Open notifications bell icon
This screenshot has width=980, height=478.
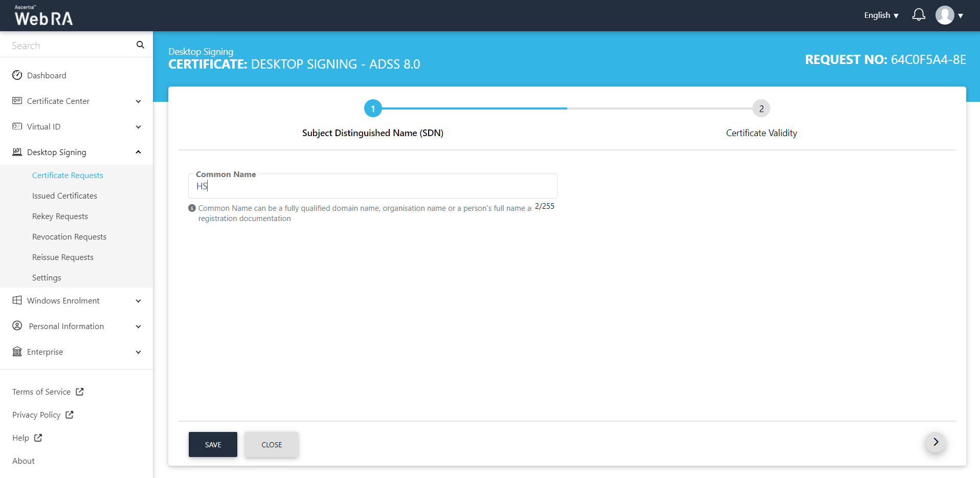tap(919, 15)
